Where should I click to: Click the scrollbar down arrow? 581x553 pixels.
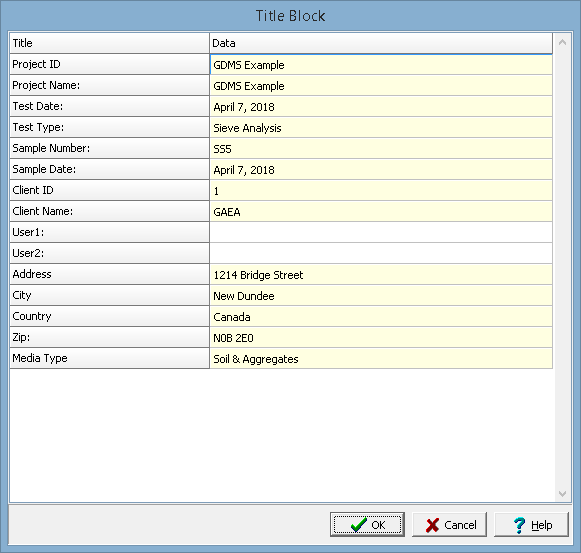coord(562,494)
